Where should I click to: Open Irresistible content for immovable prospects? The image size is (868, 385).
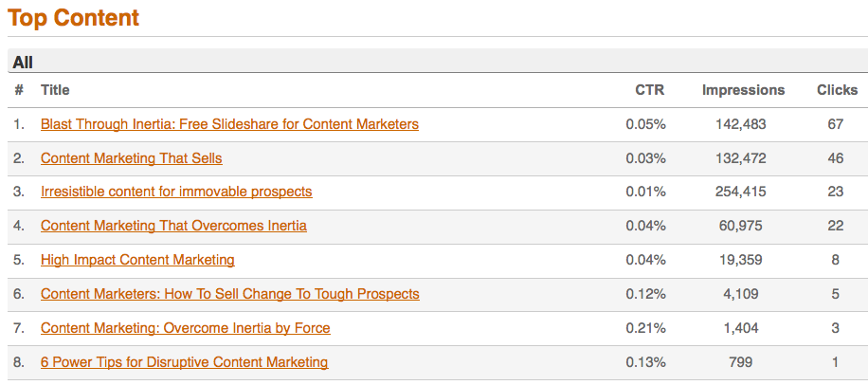click(x=176, y=192)
